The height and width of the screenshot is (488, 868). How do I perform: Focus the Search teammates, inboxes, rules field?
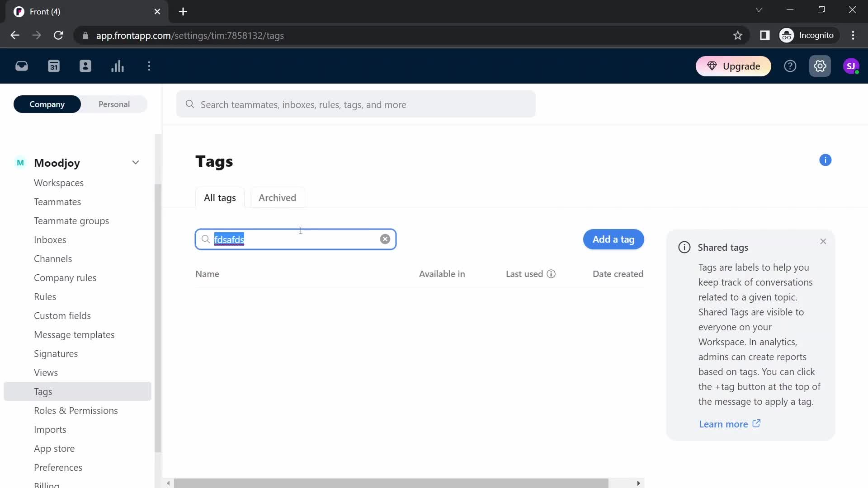(x=356, y=104)
